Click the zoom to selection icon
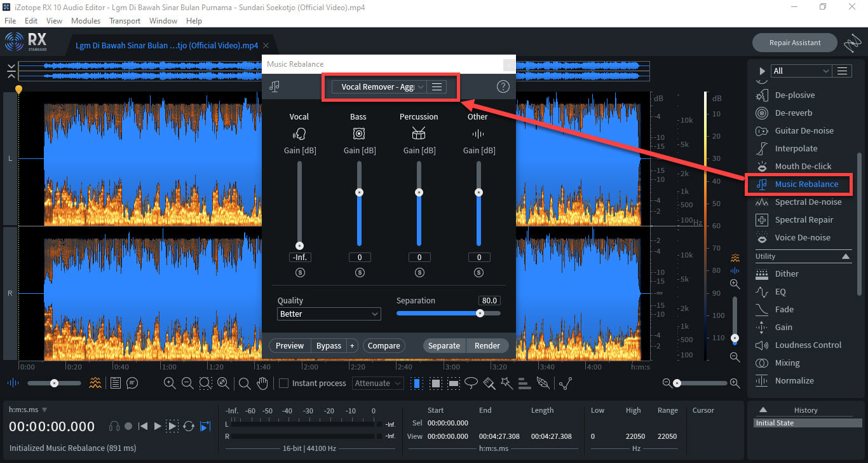 (205, 383)
